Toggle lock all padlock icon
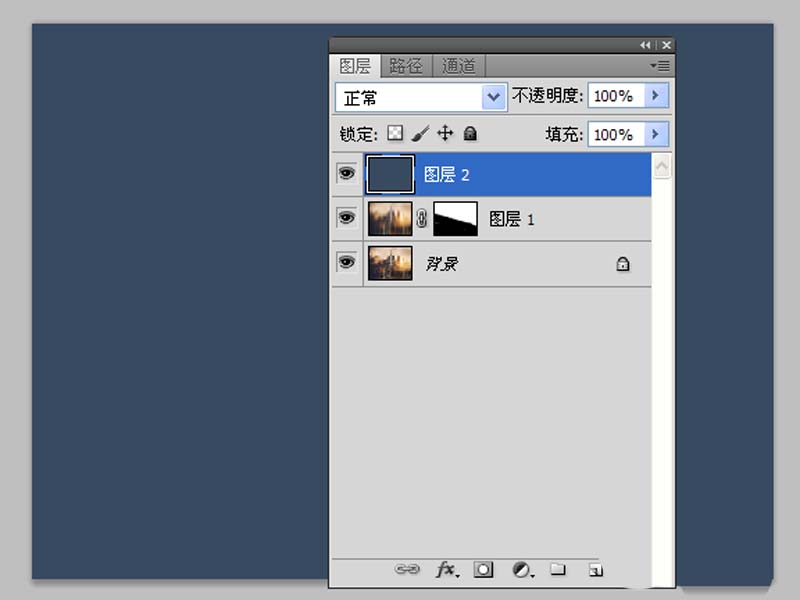The height and width of the screenshot is (600, 800). pos(471,133)
